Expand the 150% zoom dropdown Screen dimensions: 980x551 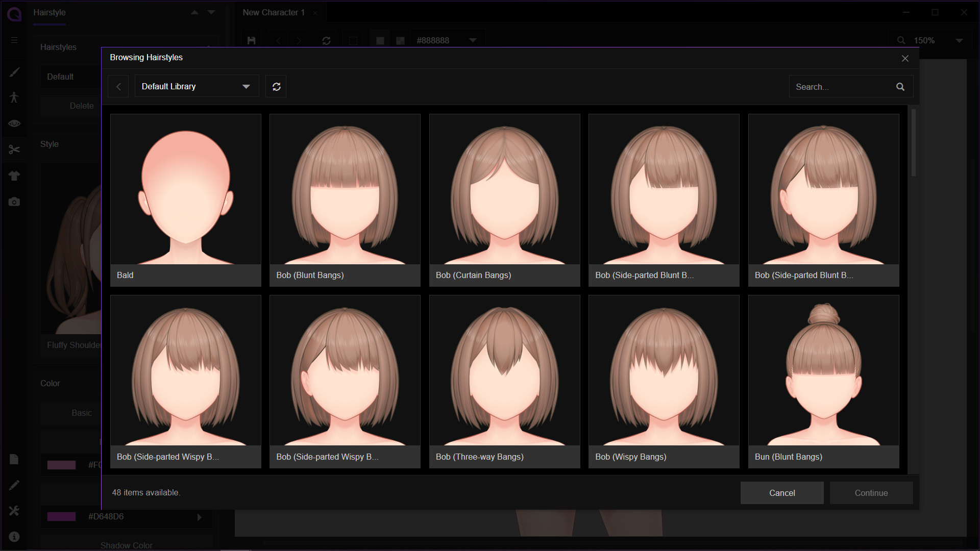[959, 40]
